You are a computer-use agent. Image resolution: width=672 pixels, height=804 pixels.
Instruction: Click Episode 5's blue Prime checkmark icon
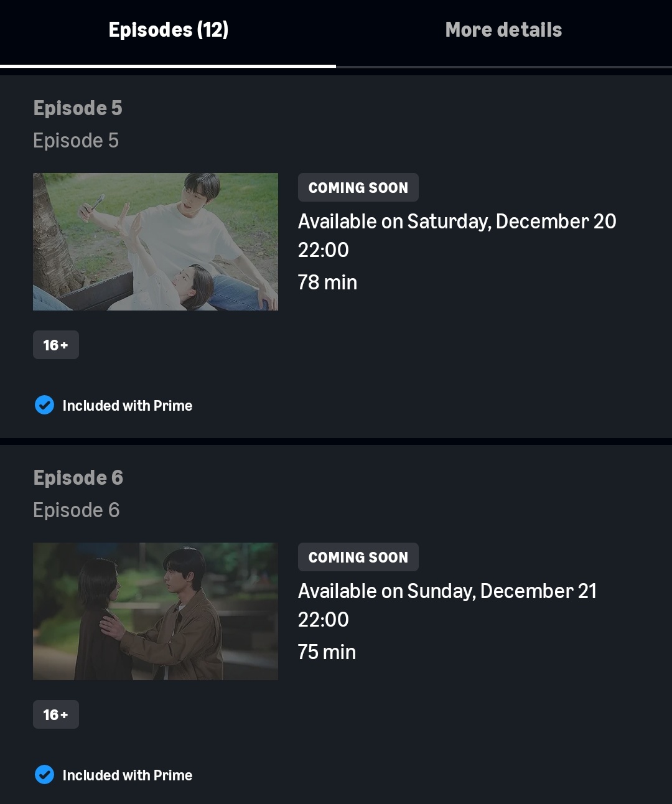click(44, 405)
